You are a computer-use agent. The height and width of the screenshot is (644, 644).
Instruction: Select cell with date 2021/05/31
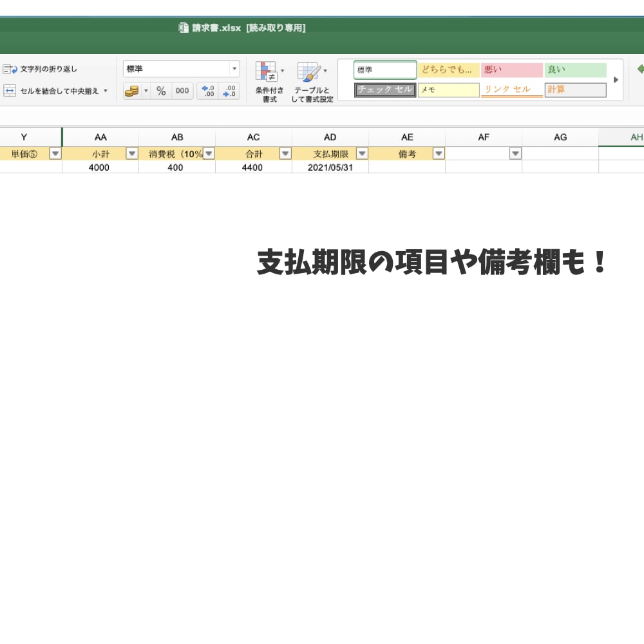point(330,167)
